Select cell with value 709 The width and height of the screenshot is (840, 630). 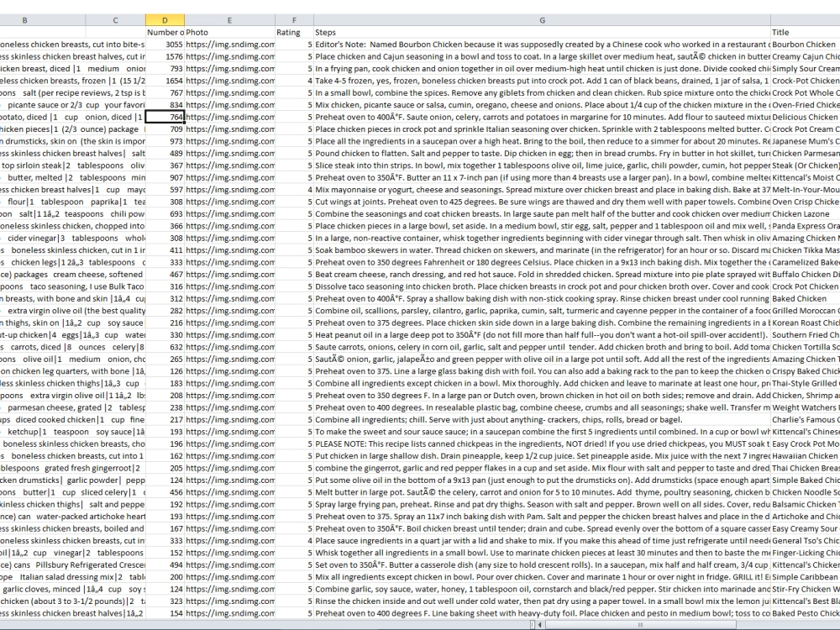pyautogui.click(x=165, y=129)
